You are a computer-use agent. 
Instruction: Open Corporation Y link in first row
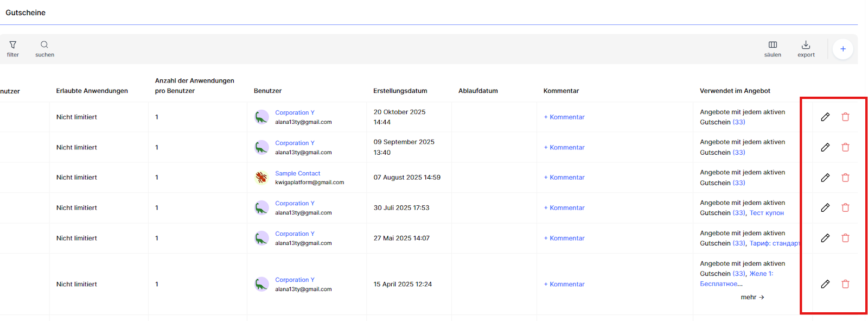pos(295,112)
